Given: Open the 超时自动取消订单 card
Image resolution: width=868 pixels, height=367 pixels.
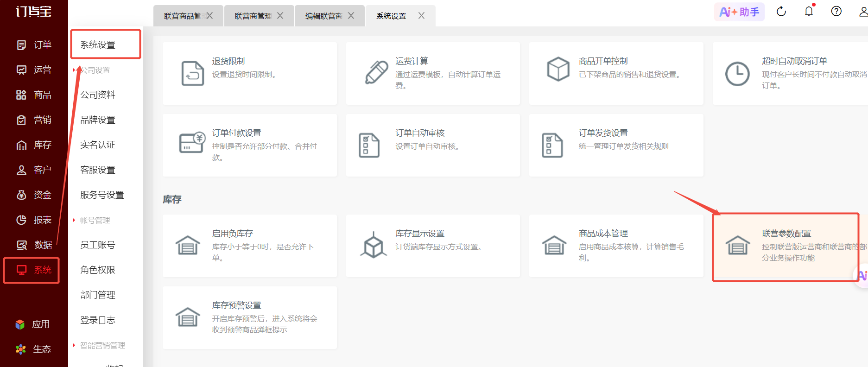Looking at the screenshot, I should (790, 74).
